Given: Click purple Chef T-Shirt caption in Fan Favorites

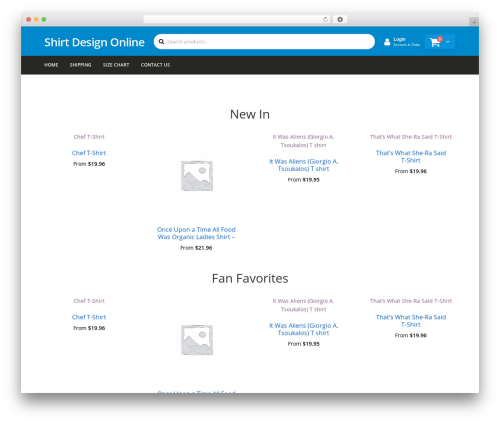Looking at the screenshot, I should click(x=89, y=301).
